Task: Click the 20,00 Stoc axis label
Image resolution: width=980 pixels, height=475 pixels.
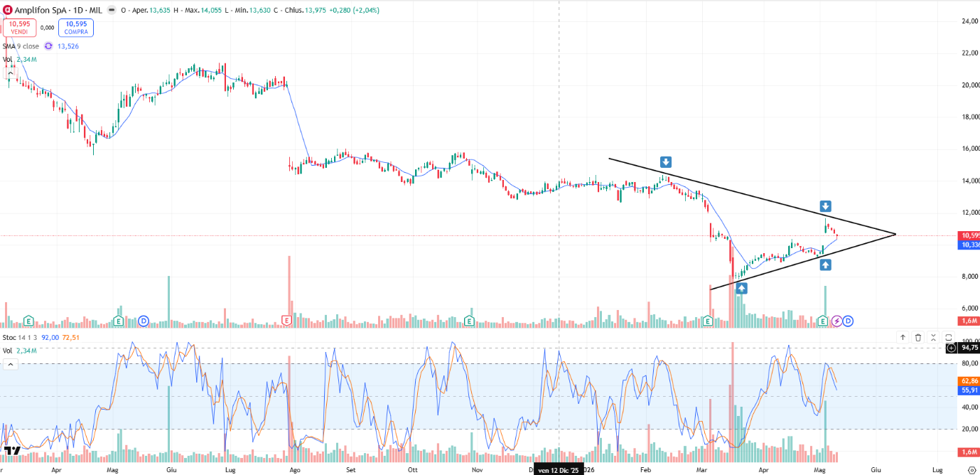Action: [x=969, y=429]
